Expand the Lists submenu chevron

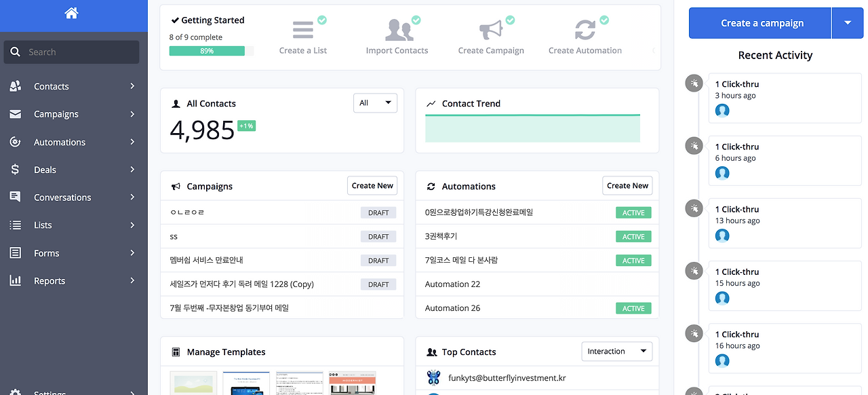coord(132,225)
